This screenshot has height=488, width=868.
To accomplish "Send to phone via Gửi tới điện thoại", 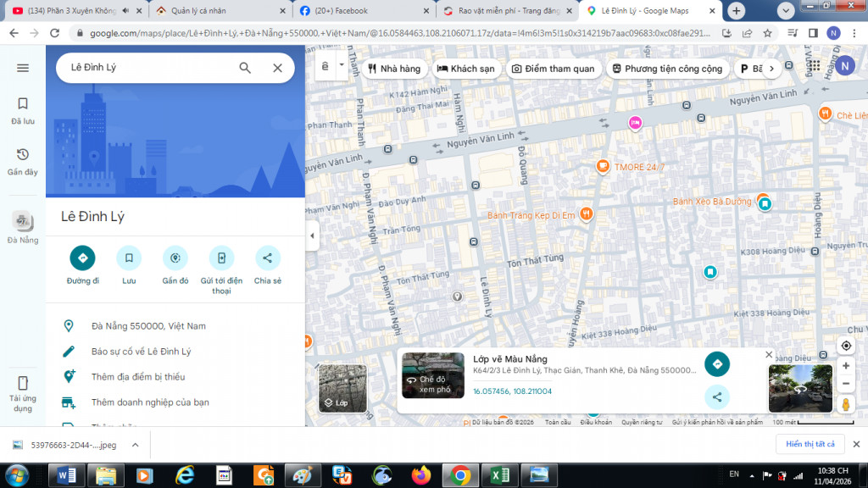I will pos(221,258).
